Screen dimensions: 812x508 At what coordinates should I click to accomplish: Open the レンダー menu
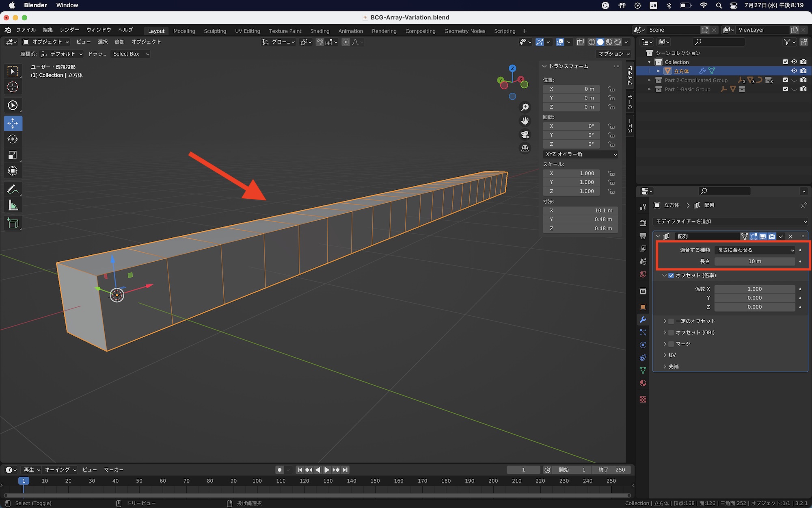[x=69, y=30]
